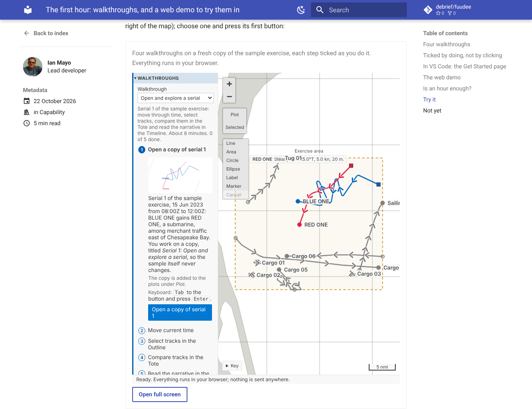Click the Cargo 01 ship icon

click(257, 263)
